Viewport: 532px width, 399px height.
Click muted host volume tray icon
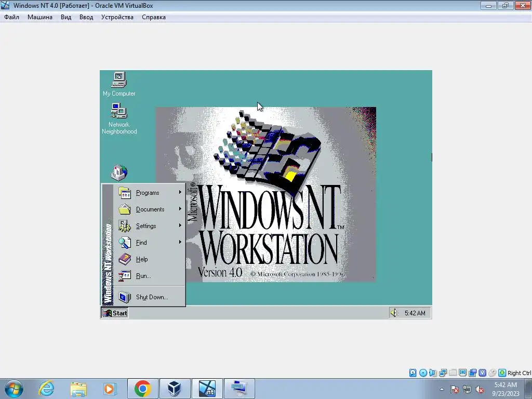click(480, 389)
